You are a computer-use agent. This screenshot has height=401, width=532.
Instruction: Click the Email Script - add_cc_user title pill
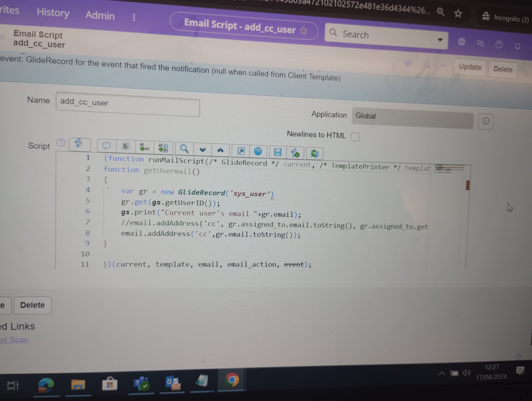coord(244,26)
